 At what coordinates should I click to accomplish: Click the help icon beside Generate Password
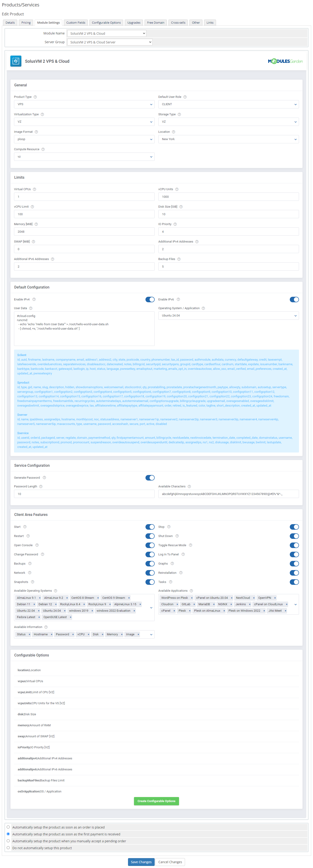pyautogui.click(x=44, y=478)
